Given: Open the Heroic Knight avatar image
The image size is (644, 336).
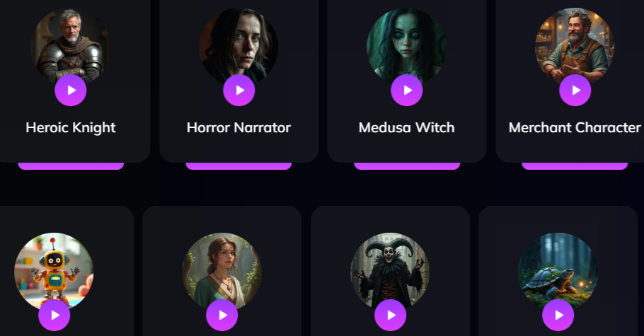Looking at the screenshot, I should tap(71, 45).
